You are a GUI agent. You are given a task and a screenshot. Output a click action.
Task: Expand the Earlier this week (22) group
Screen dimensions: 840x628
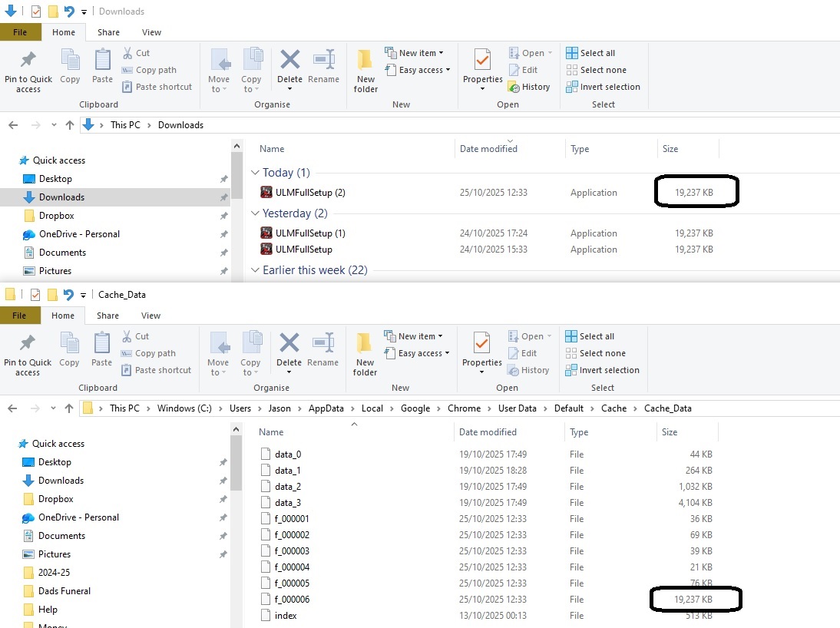pos(256,270)
